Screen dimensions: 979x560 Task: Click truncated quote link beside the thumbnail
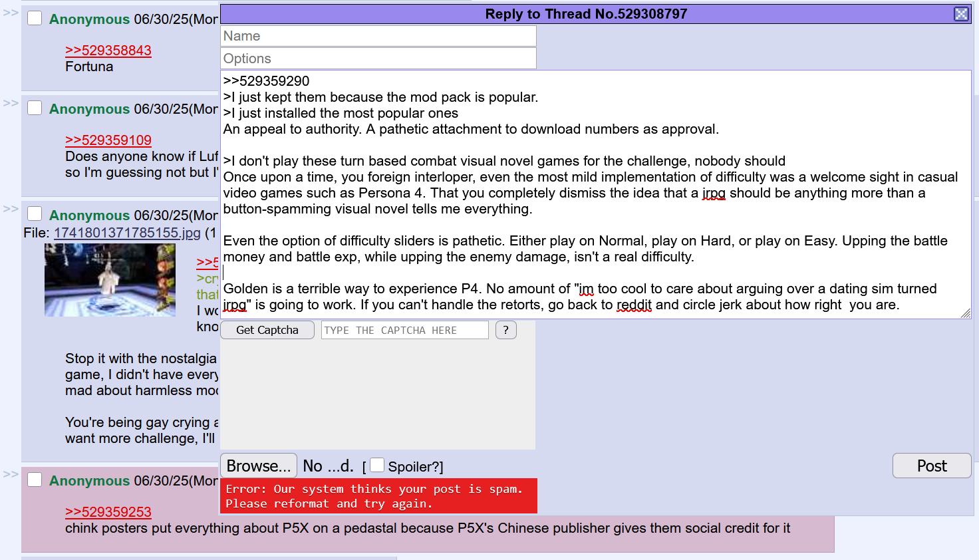coord(208,262)
